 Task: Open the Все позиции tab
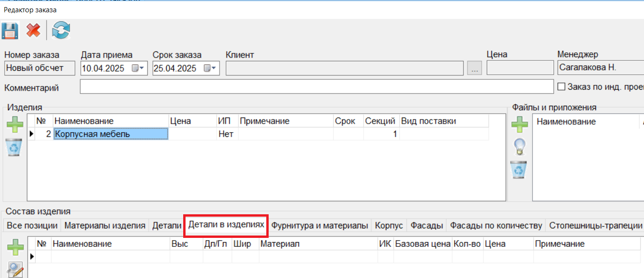[x=32, y=226]
